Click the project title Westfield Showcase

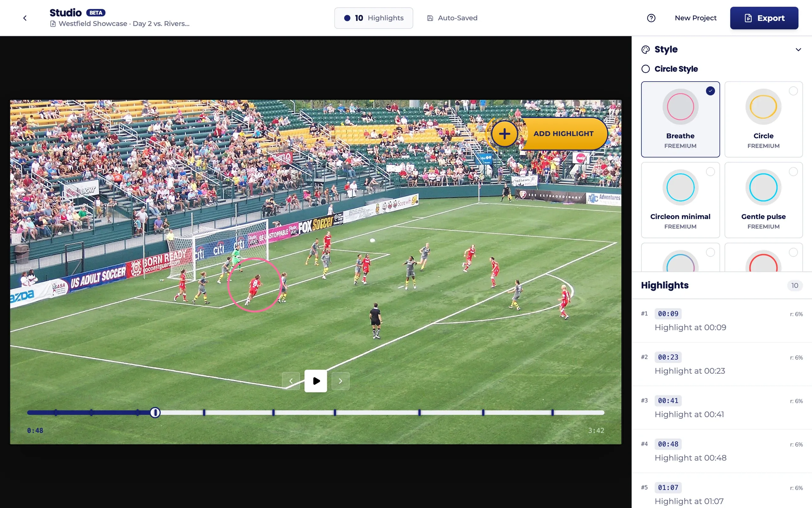[x=124, y=24]
